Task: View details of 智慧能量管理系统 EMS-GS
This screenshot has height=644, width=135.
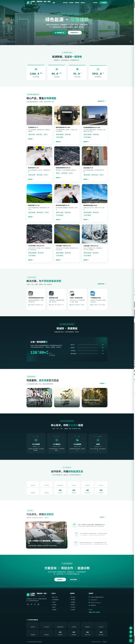Action: [58, 178]
